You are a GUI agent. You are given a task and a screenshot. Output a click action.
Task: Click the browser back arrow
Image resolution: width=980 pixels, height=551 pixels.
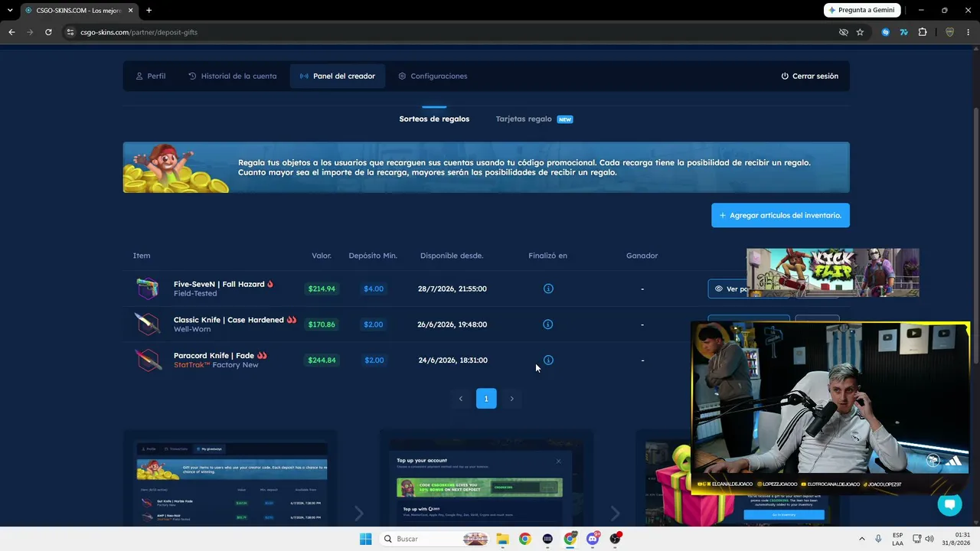pos(11,32)
